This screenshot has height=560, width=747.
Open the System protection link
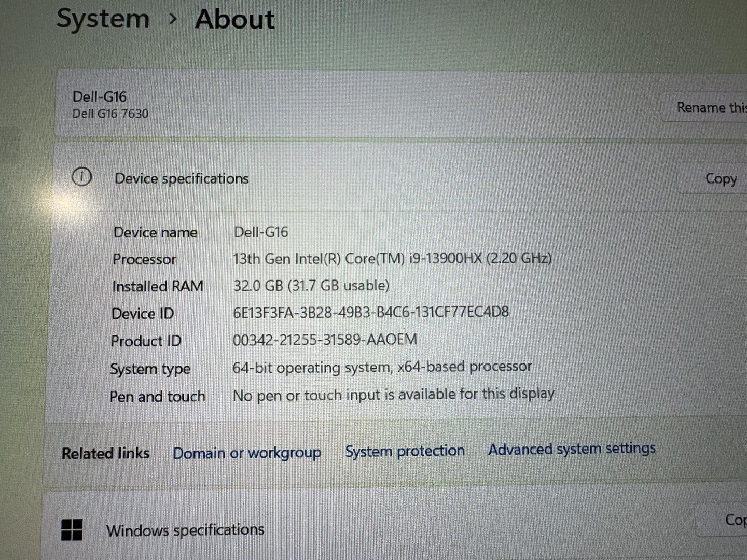pos(405,451)
